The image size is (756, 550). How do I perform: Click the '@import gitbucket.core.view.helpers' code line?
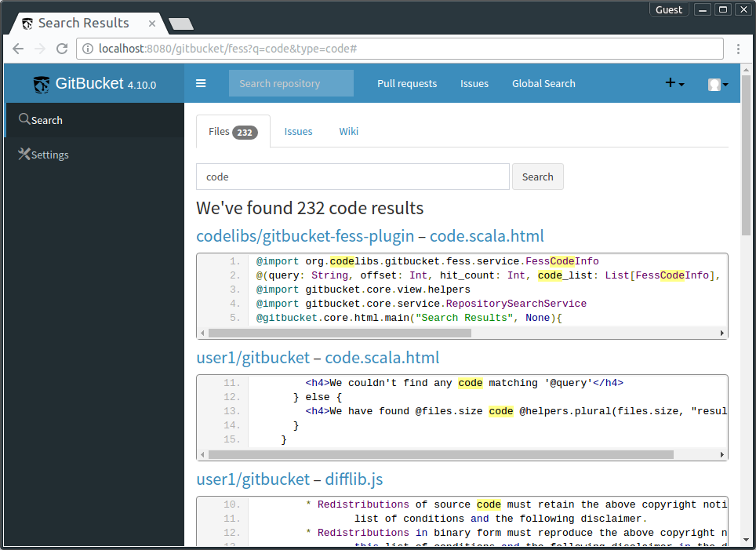(363, 290)
